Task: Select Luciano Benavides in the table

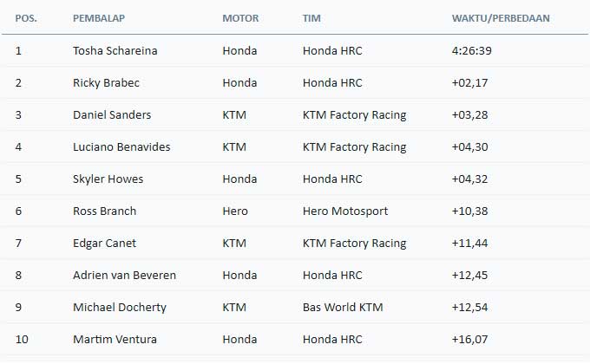Action: pos(121,147)
